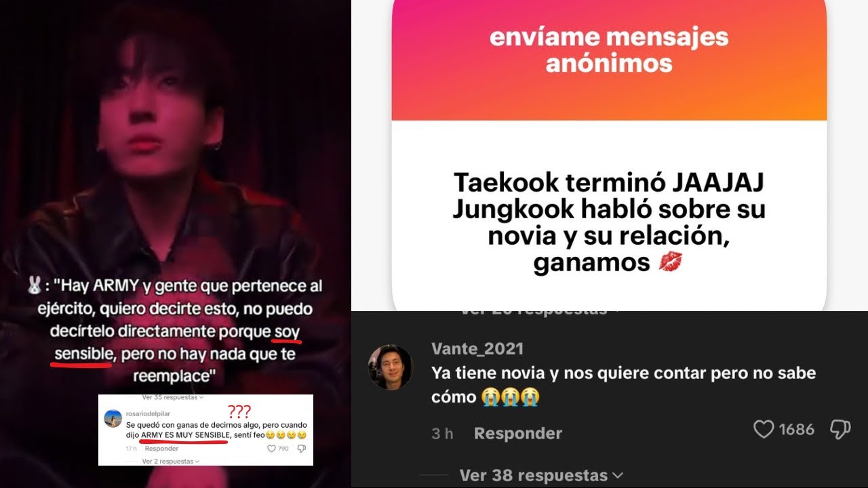Dislike the Vante_2021 comment with thumbs-down icon
This screenshot has width=868, height=488.
click(x=840, y=429)
